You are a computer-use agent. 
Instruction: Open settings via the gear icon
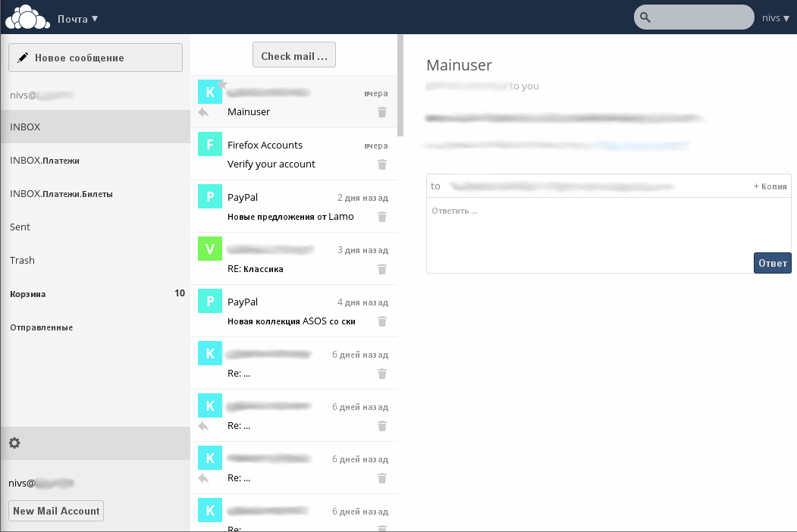coord(14,443)
